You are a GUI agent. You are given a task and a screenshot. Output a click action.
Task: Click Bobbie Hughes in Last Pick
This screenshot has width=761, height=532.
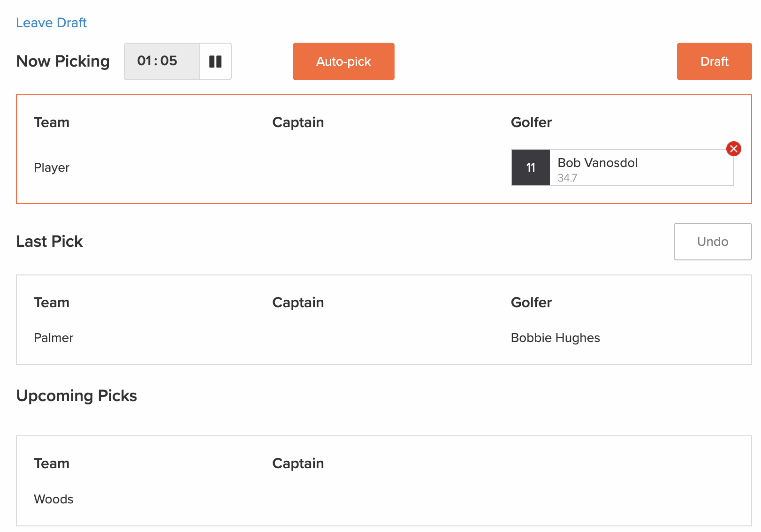pyautogui.click(x=555, y=338)
